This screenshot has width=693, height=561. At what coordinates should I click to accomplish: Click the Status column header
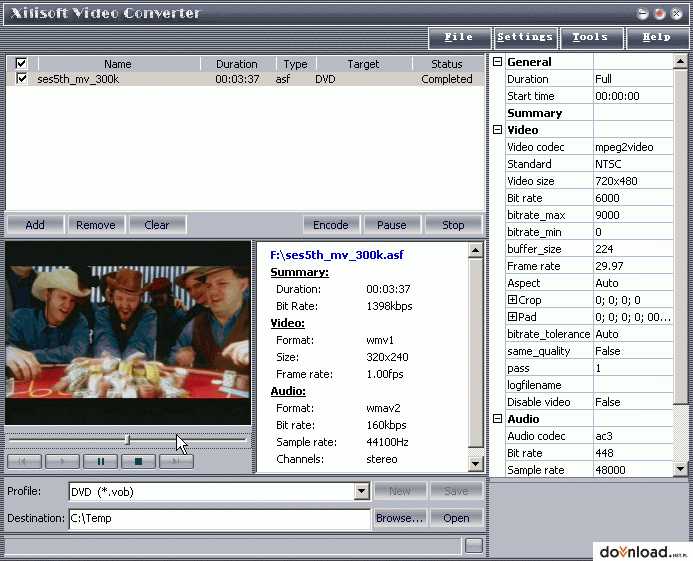coord(447,64)
